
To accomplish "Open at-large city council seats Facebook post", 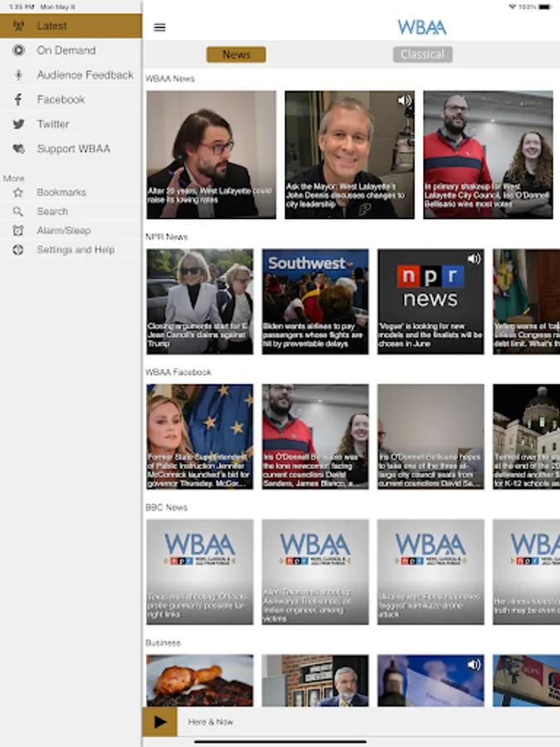I will 431,437.
